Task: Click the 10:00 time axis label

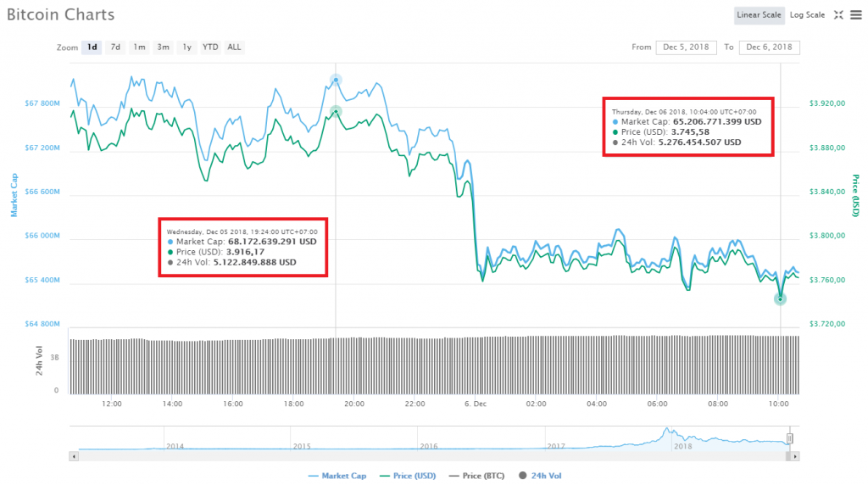Action: (779, 404)
